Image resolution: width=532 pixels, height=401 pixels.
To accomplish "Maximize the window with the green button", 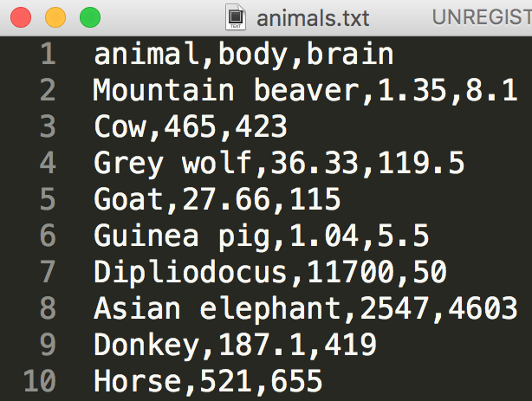I will 89,17.
